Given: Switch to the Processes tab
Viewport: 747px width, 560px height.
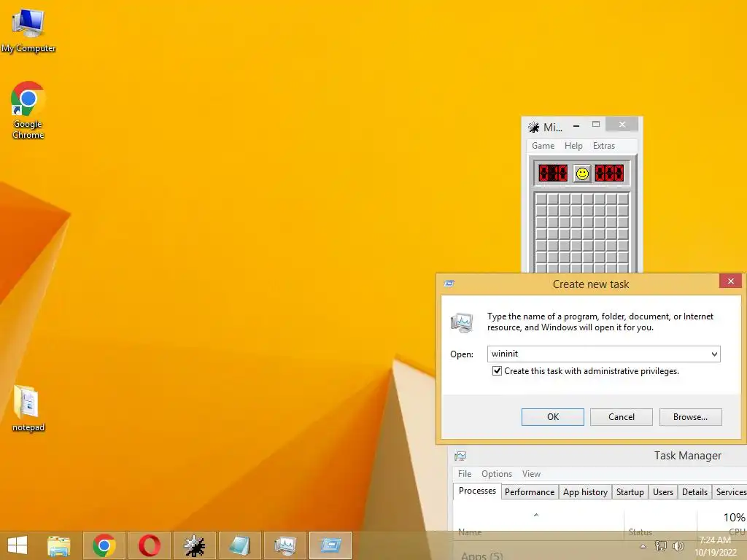Looking at the screenshot, I should (x=477, y=491).
